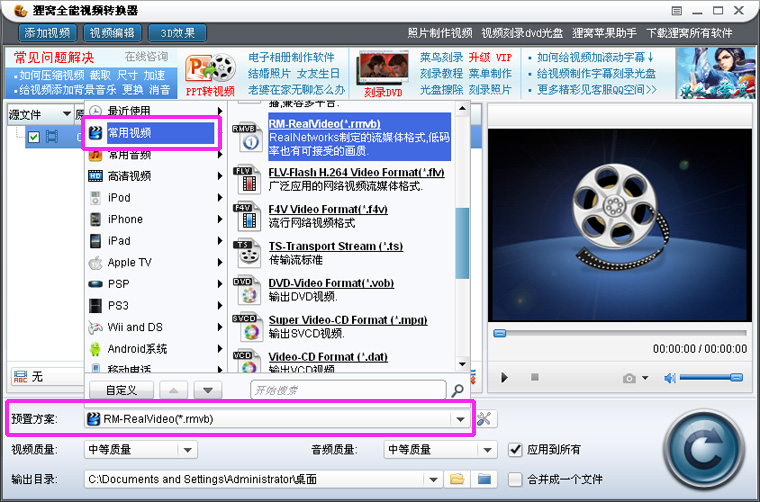Play the preview video

point(504,377)
